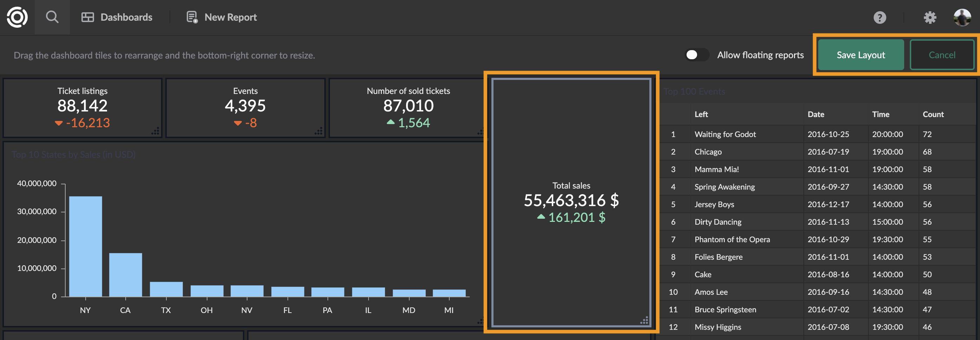The height and width of the screenshot is (340, 980).
Task: Click the Top 100 Events title
Action: click(x=694, y=91)
